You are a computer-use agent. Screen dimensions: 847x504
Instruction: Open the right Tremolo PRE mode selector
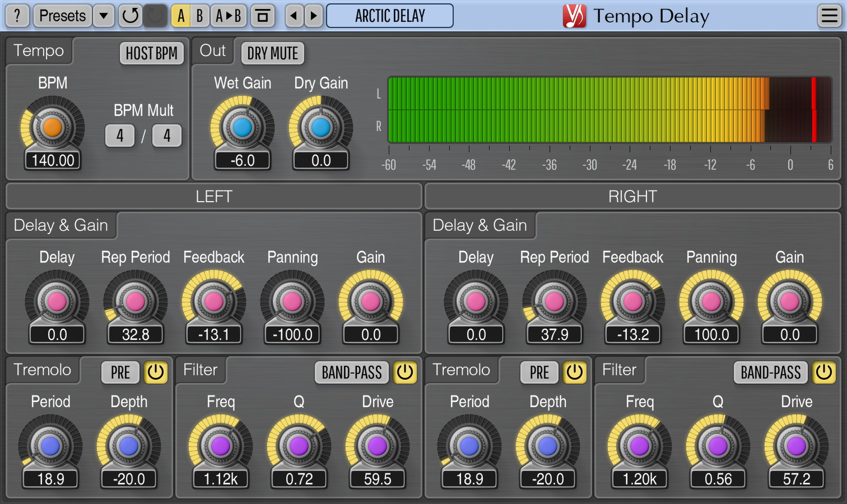click(539, 372)
